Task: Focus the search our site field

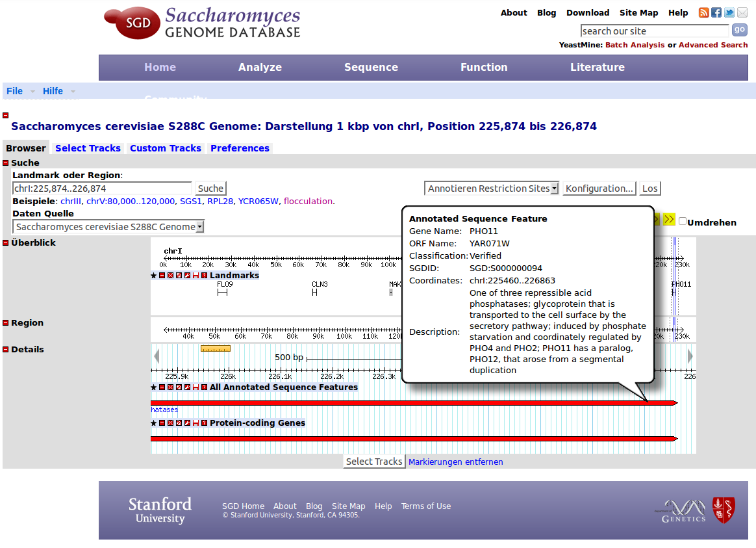Action: tap(655, 31)
